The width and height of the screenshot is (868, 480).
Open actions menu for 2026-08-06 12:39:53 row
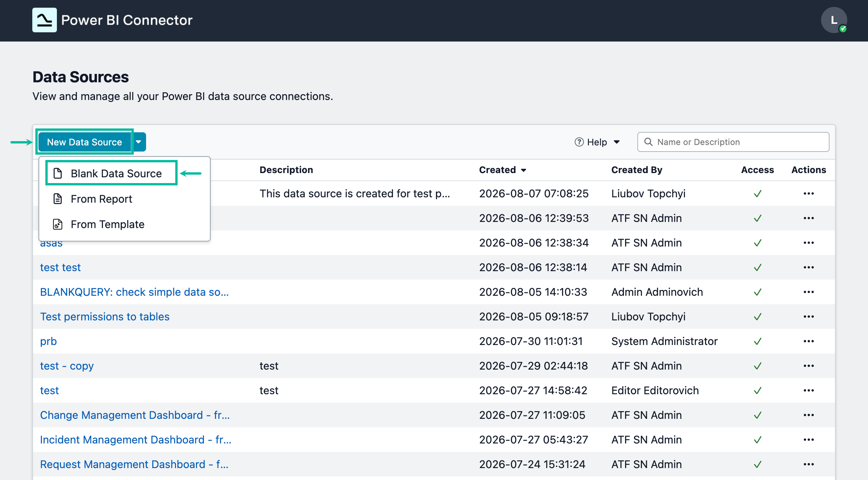click(x=808, y=218)
